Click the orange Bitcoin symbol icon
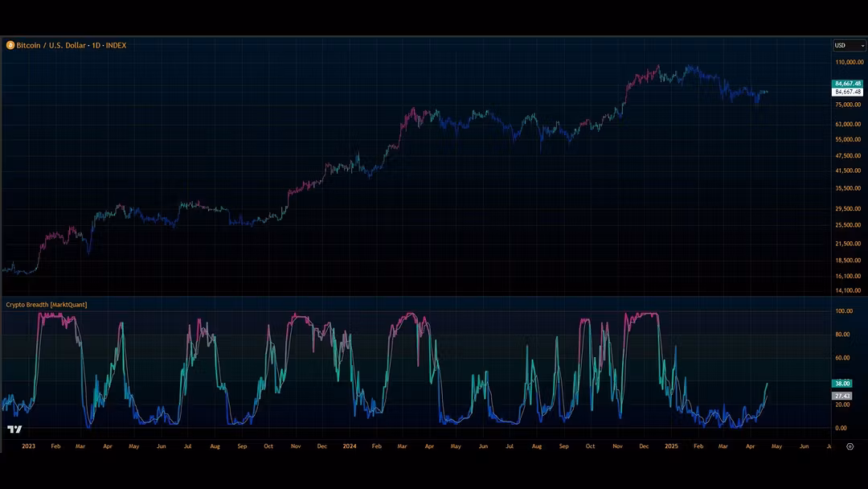868x489 pixels. (x=10, y=46)
